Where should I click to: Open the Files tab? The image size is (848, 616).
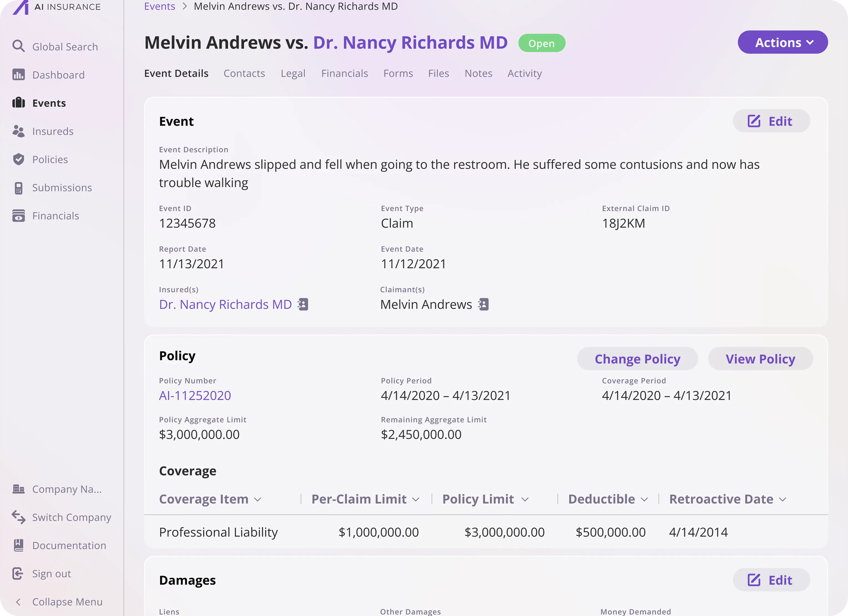click(439, 73)
